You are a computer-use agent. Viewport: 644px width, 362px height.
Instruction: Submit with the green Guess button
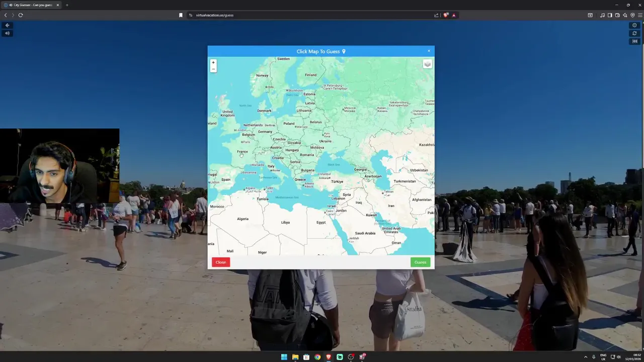click(x=420, y=262)
